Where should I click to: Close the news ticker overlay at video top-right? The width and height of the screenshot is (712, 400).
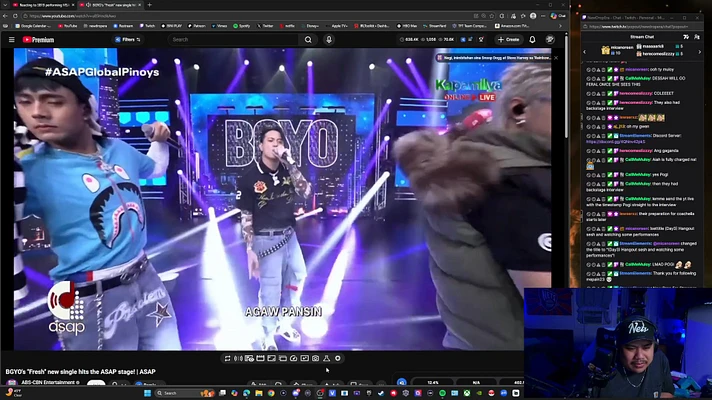click(556, 58)
